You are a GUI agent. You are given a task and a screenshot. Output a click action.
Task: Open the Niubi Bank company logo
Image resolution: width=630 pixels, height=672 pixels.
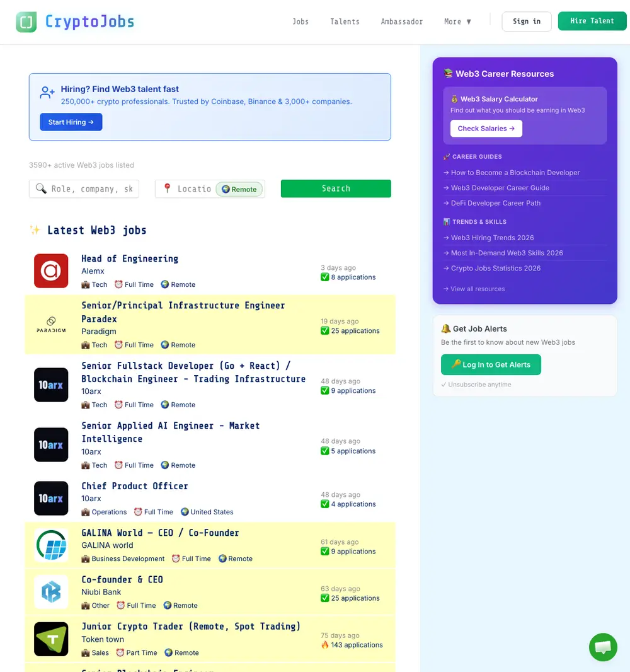[51, 592]
